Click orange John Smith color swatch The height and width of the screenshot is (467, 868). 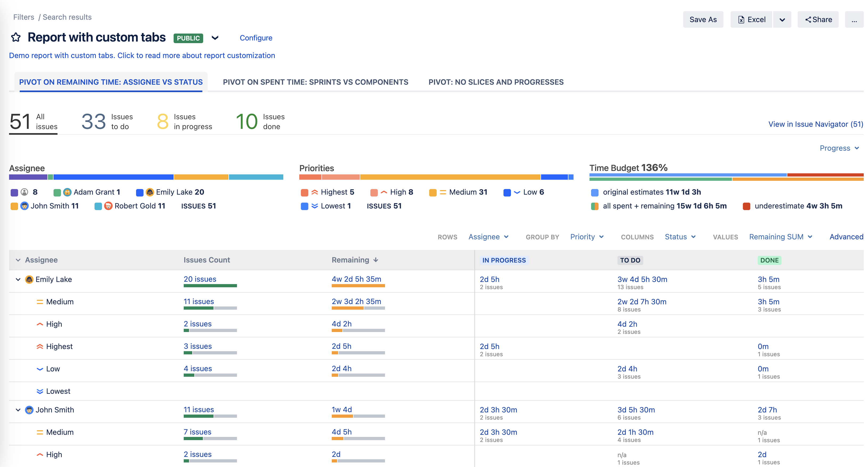pyautogui.click(x=14, y=206)
